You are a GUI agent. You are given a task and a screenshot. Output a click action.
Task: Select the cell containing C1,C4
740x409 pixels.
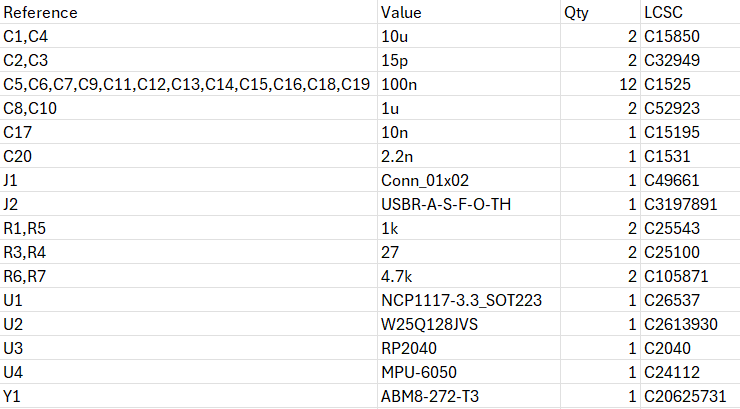[26, 37]
